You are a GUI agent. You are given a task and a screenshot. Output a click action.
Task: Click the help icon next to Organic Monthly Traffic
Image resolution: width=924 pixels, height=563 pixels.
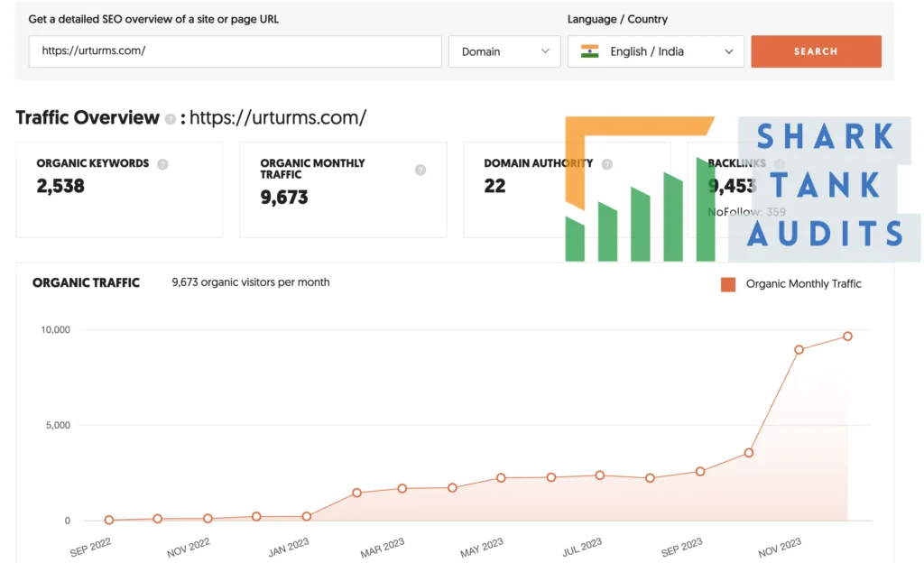click(420, 170)
